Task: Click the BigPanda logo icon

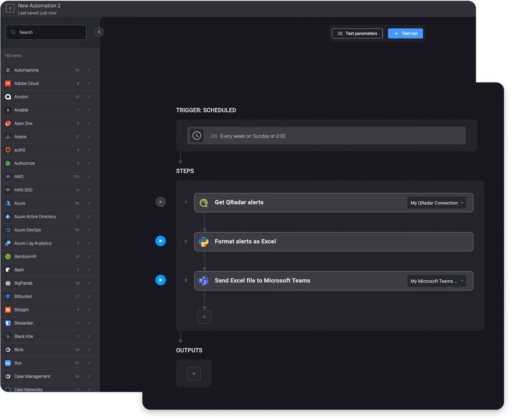Action: tap(8, 283)
